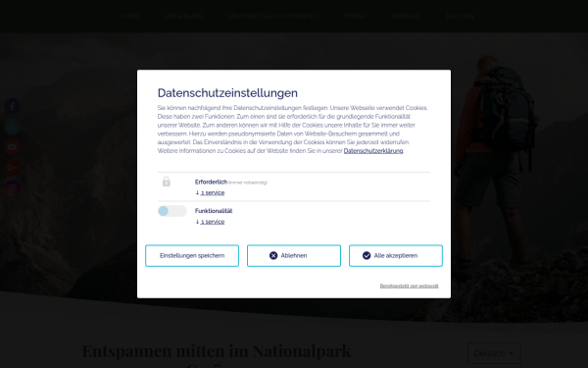Open the UNVERGESSLICHE MOMENTE menu item
The height and width of the screenshot is (368, 588).
pyautogui.click(x=273, y=16)
